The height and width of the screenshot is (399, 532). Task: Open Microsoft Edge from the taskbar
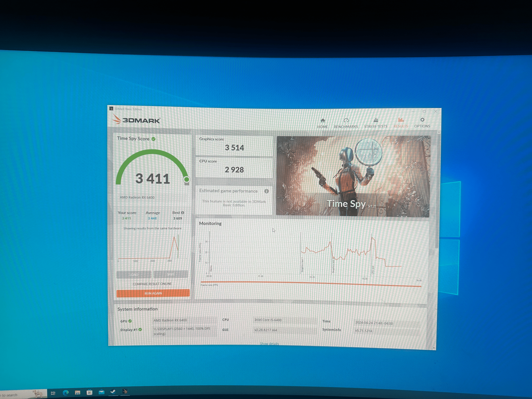(65, 393)
